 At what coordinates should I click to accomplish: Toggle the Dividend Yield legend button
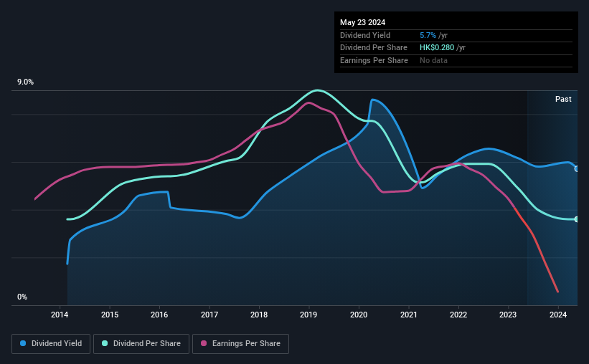click(x=51, y=344)
